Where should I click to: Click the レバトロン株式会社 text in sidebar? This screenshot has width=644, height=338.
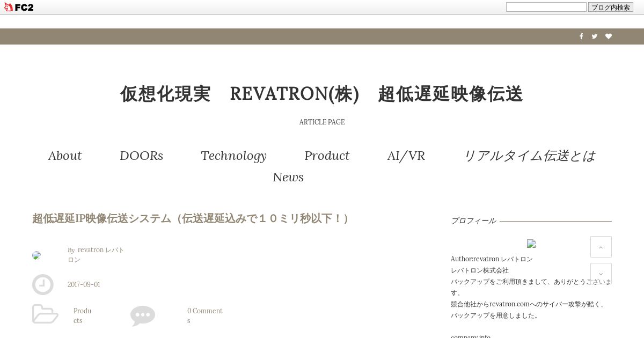pyautogui.click(x=480, y=270)
